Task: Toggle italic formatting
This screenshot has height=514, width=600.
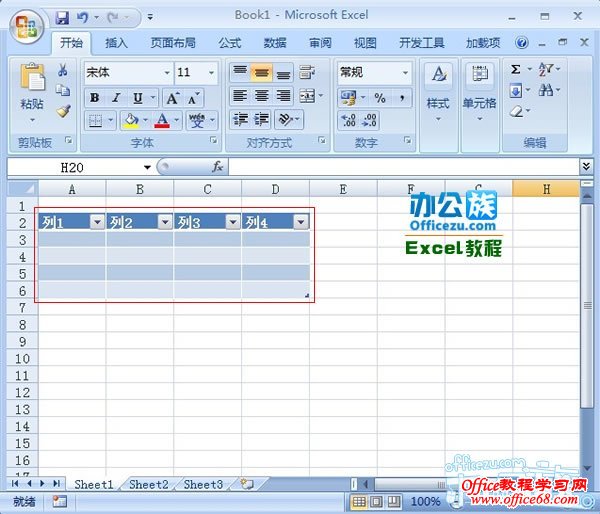Action: click(x=116, y=98)
